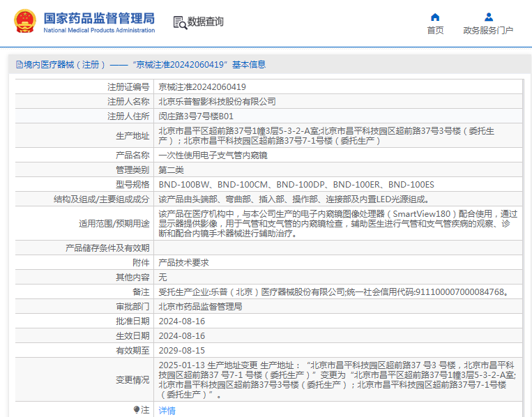This screenshot has height=417, width=532.
Task: Click the 管理类别 row label
Action: (132, 169)
